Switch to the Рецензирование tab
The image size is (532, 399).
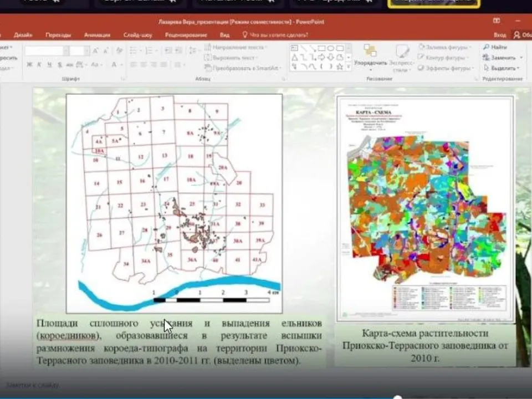[186, 35]
